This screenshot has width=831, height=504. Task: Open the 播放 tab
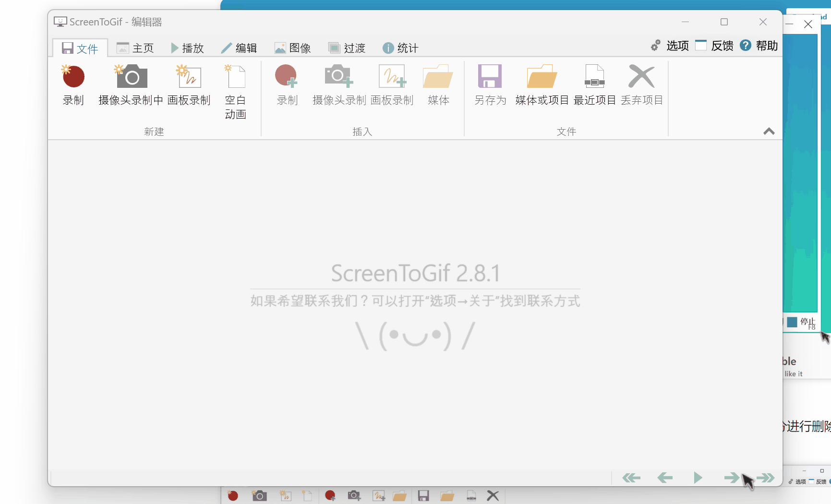(x=187, y=48)
